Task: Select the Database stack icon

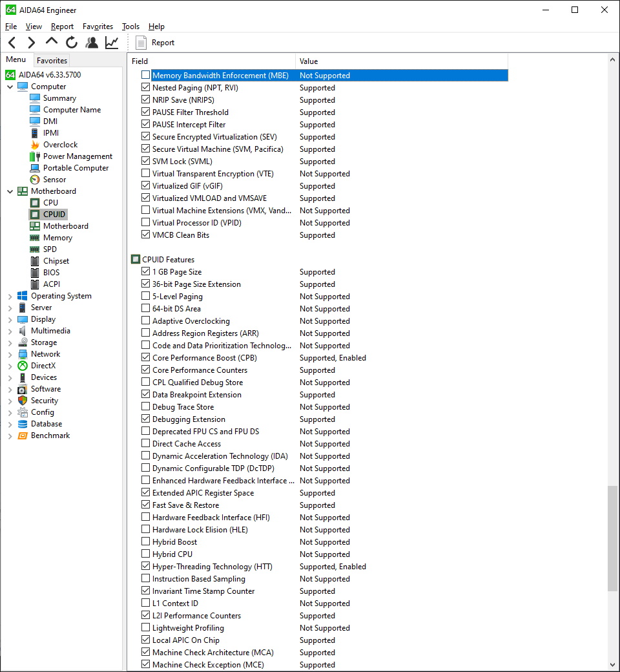Action: (22, 424)
